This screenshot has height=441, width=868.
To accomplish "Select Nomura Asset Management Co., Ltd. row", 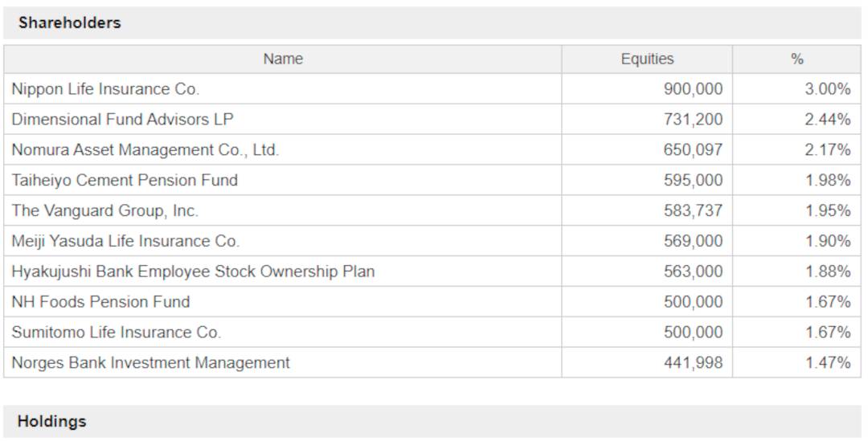I will 432,149.
